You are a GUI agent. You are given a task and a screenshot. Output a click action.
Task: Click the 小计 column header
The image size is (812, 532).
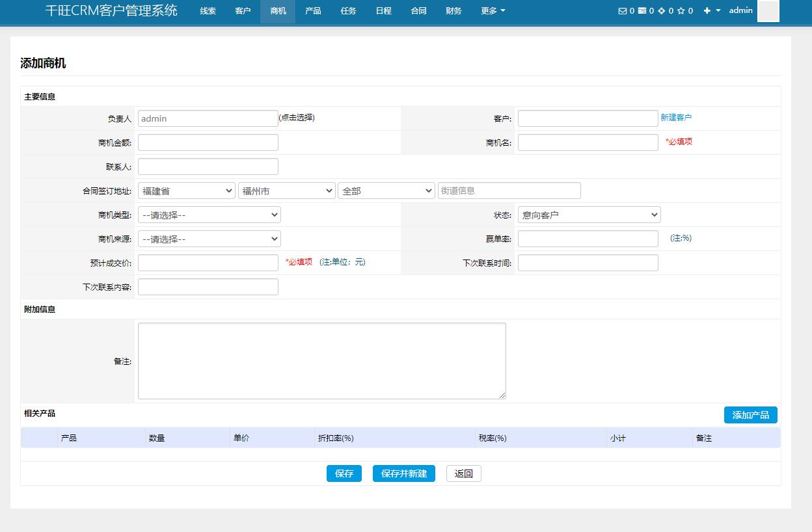point(618,438)
